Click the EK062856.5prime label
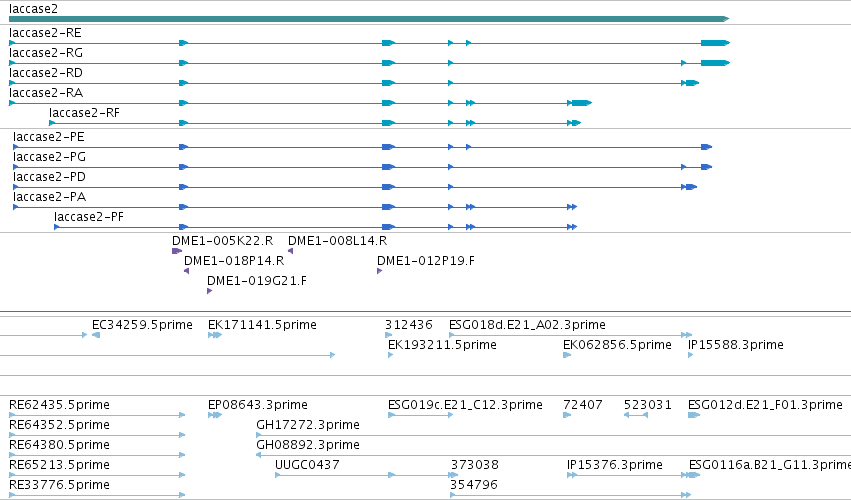 point(617,345)
